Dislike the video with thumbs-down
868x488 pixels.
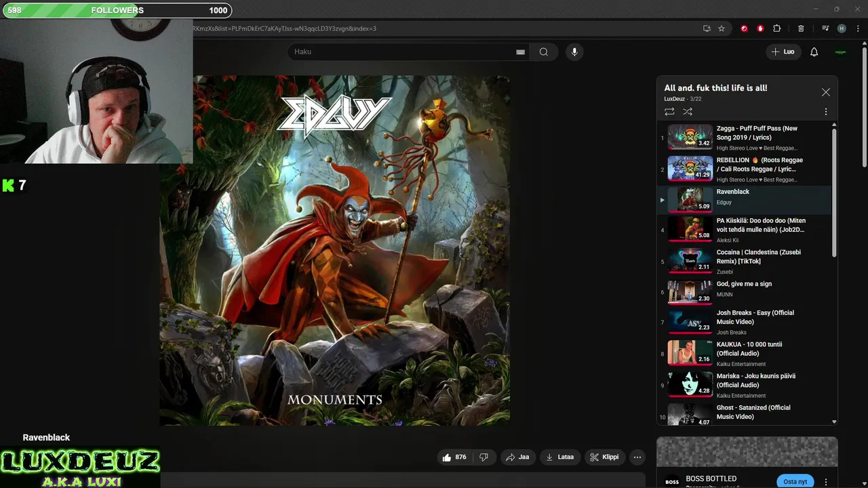tap(484, 457)
